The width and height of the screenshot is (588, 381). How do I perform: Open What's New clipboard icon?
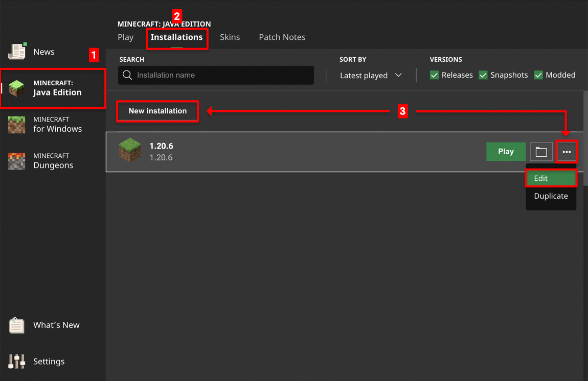click(x=17, y=325)
